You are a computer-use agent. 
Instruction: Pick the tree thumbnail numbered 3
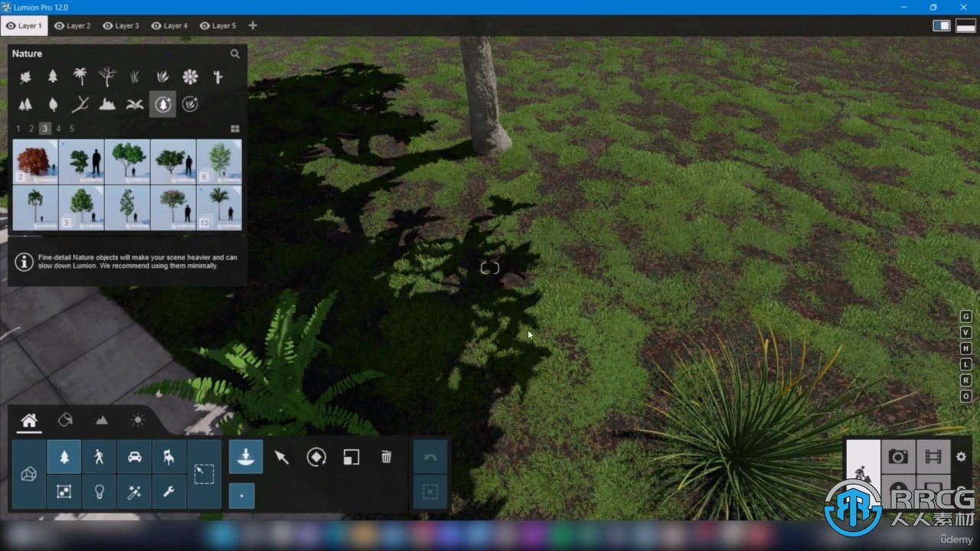point(81,207)
